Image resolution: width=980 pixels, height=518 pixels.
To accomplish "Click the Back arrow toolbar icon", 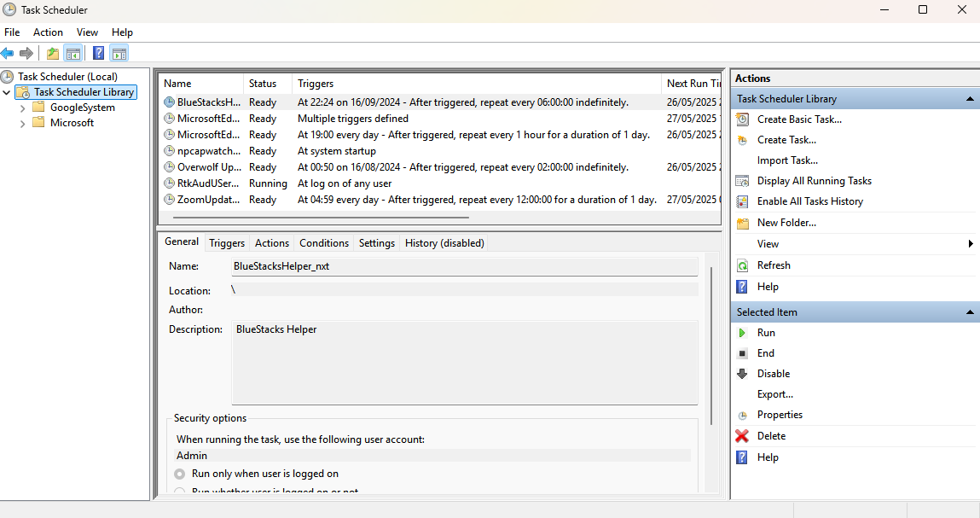I will [x=8, y=53].
